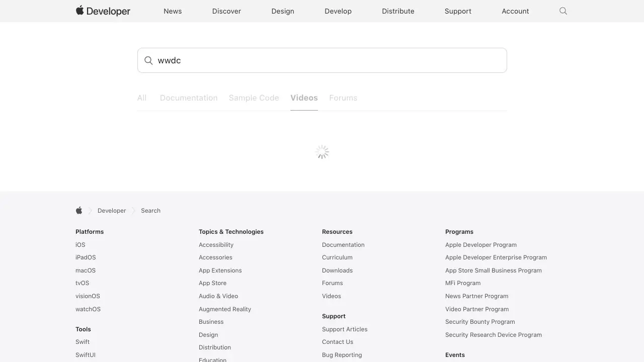Click the magnifier icon inside the search field

click(x=148, y=60)
